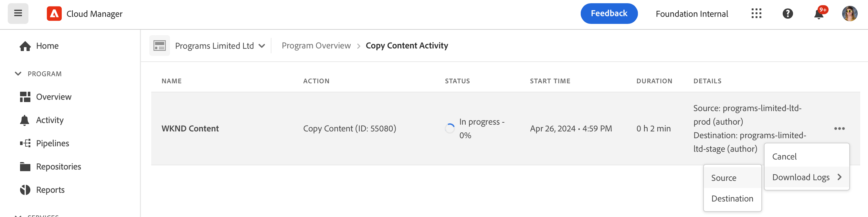This screenshot has width=868, height=217.
Task: Collapse the PROGRAM section
Action: [18, 74]
